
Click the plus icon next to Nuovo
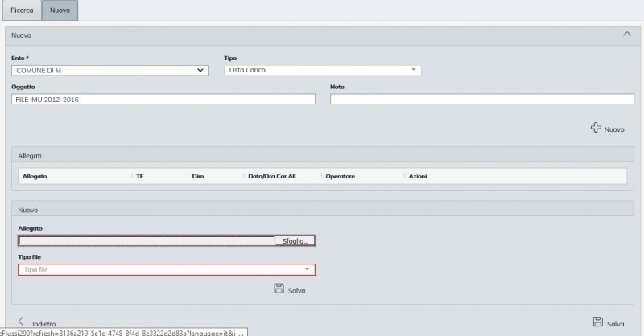pos(596,128)
